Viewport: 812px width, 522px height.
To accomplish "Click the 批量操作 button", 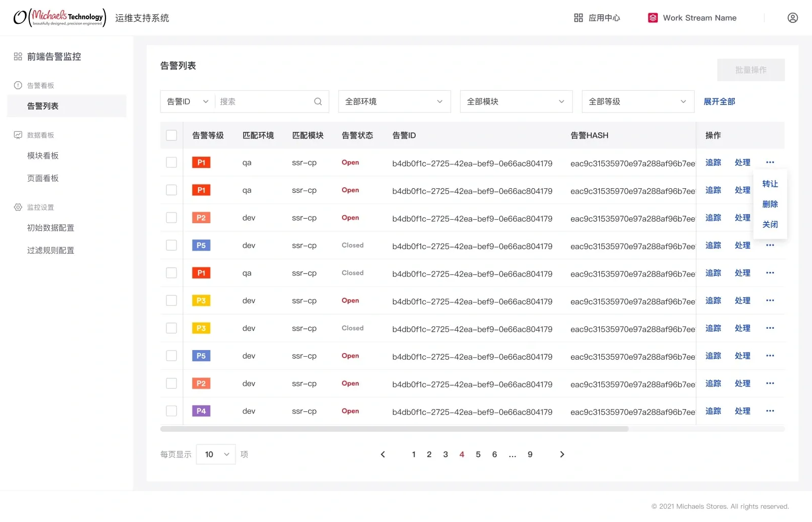I will (x=751, y=70).
